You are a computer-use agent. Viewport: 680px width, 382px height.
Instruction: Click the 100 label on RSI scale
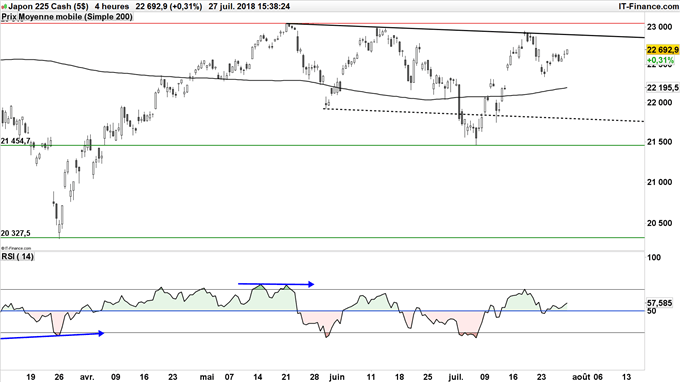654,258
